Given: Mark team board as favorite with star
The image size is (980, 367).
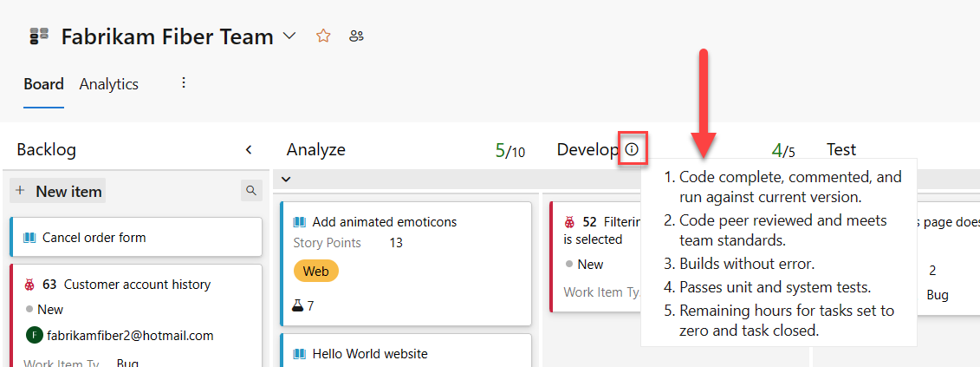Looking at the screenshot, I should pyautogui.click(x=323, y=36).
